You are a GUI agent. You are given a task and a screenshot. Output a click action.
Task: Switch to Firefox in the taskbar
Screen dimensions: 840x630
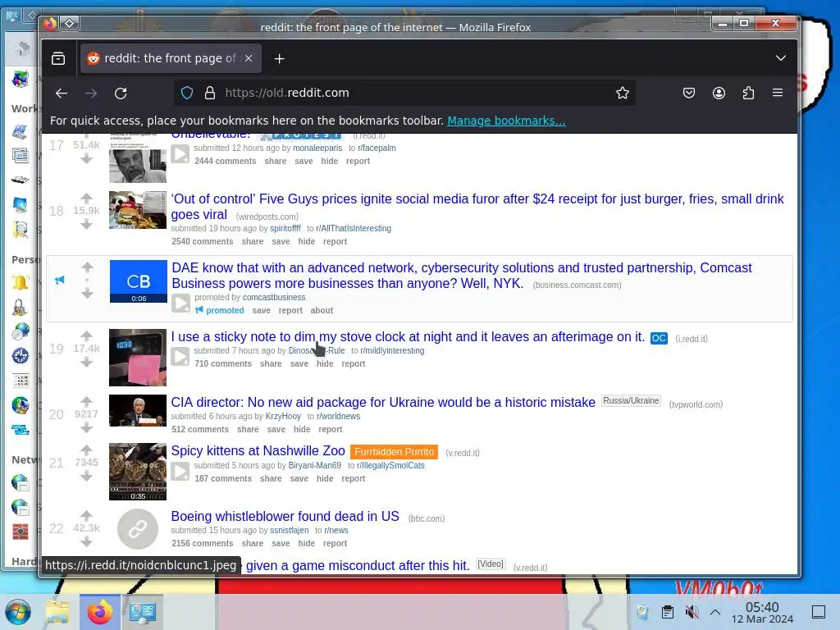[99, 612]
